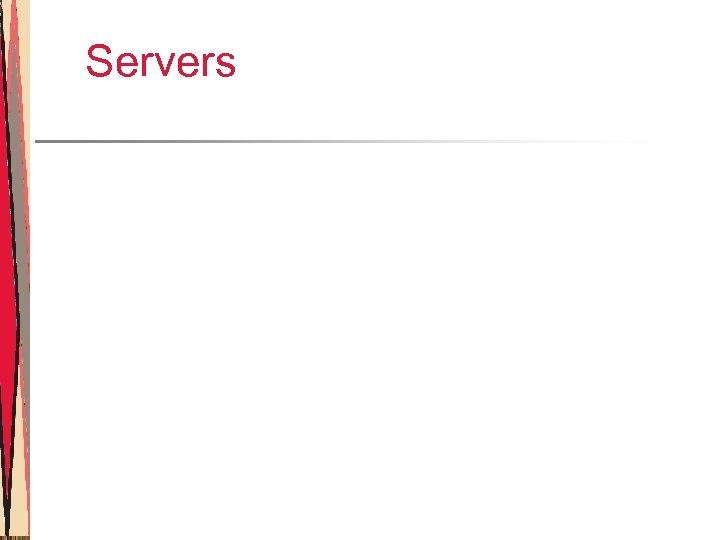This screenshot has height=540, width=720.
Task: Click the first letter "r" in Servers
Action: point(148,64)
